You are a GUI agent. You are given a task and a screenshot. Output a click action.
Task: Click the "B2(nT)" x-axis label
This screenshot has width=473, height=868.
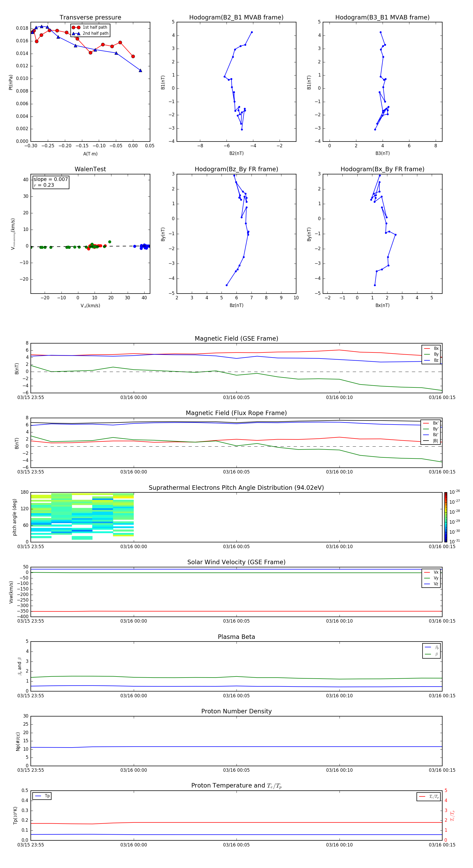236,153
